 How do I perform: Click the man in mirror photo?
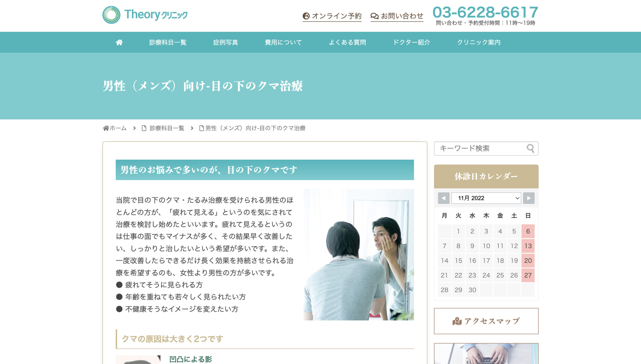(358, 254)
